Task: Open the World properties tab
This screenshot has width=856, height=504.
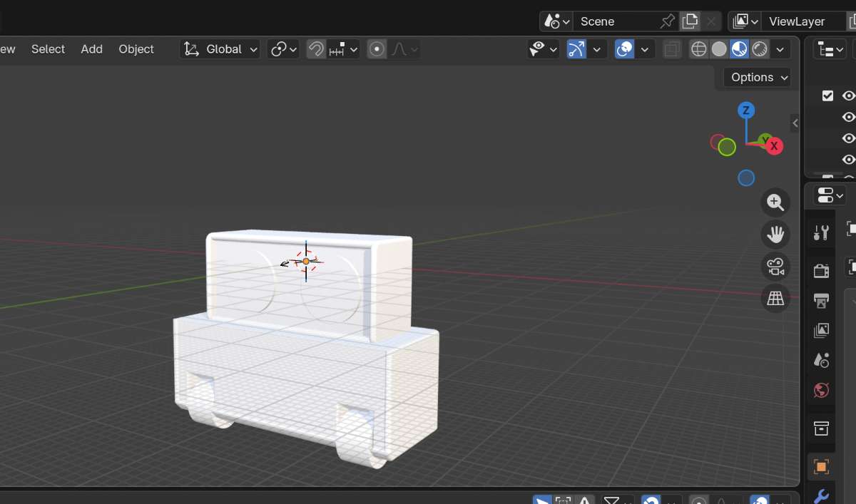Action: (x=821, y=391)
